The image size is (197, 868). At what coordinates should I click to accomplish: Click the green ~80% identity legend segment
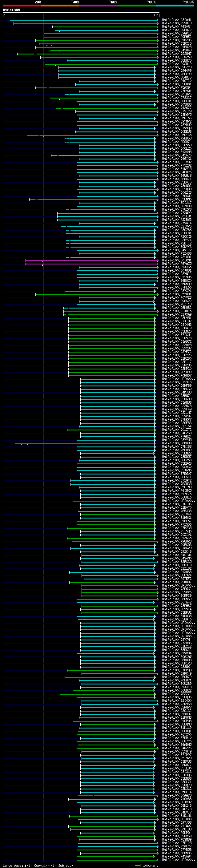pyautogui.click(x=137, y=6)
